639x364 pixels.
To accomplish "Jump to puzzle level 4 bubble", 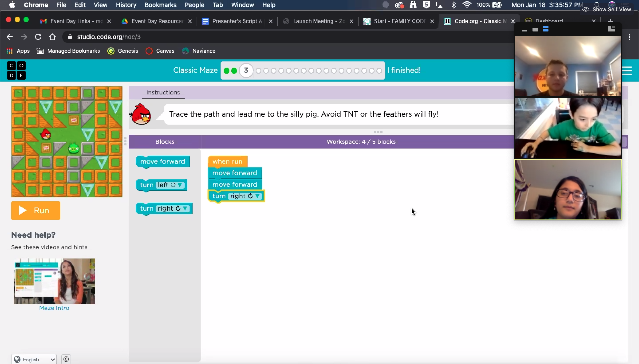I will [x=259, y=71].
